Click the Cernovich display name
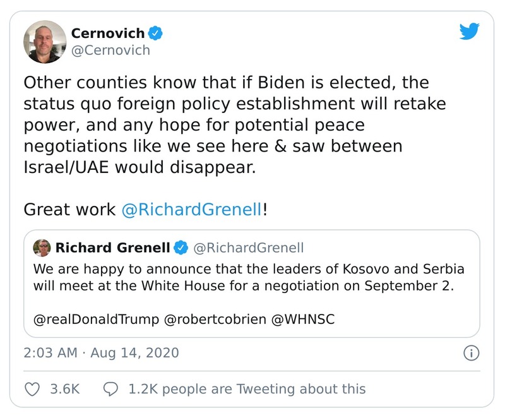 (107, 33)
